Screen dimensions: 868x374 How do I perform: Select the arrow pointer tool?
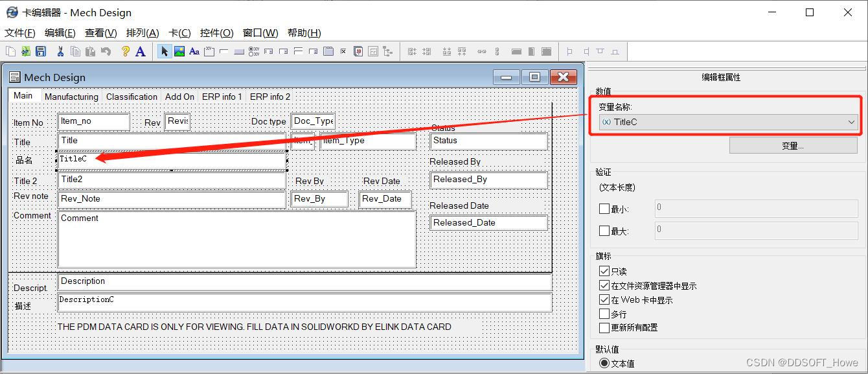pyautogui.click(x=165, y=51)
